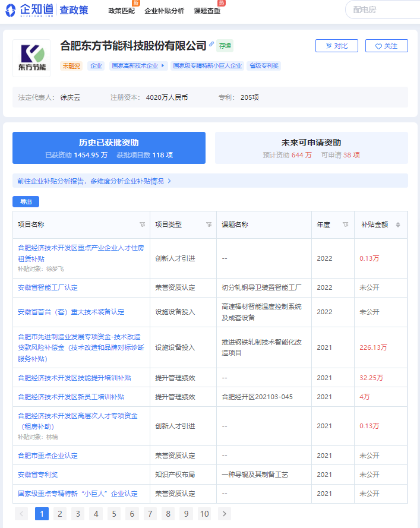
Task: Switch to 未来可申请资助 tab
Action: 311,148
